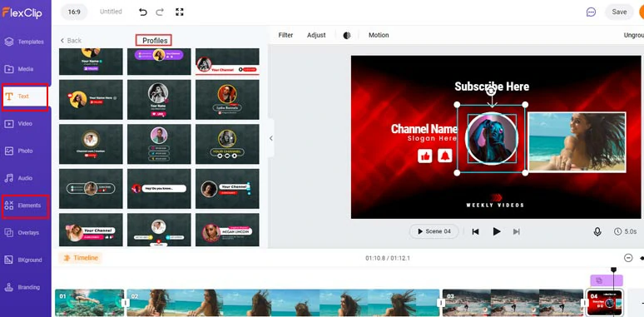644x317 pixels.
Task: Click the redo arrow icon
Action: [160, 12]
